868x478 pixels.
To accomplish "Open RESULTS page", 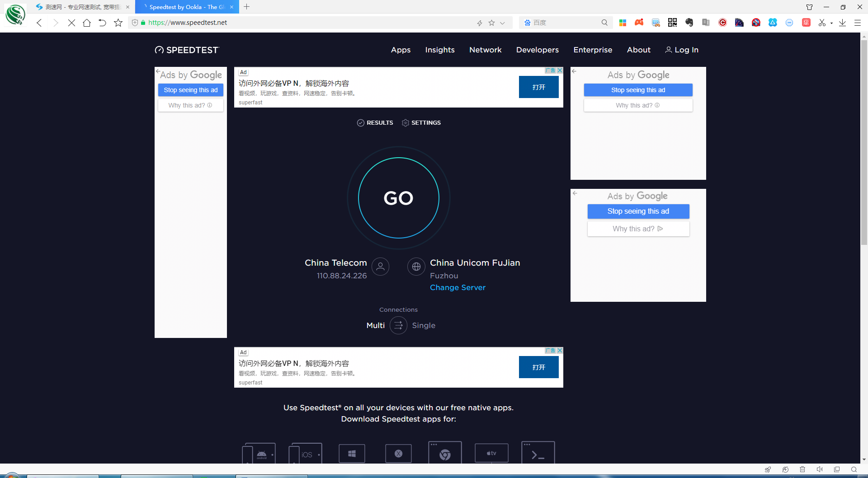I will click(x=375, y=123).
